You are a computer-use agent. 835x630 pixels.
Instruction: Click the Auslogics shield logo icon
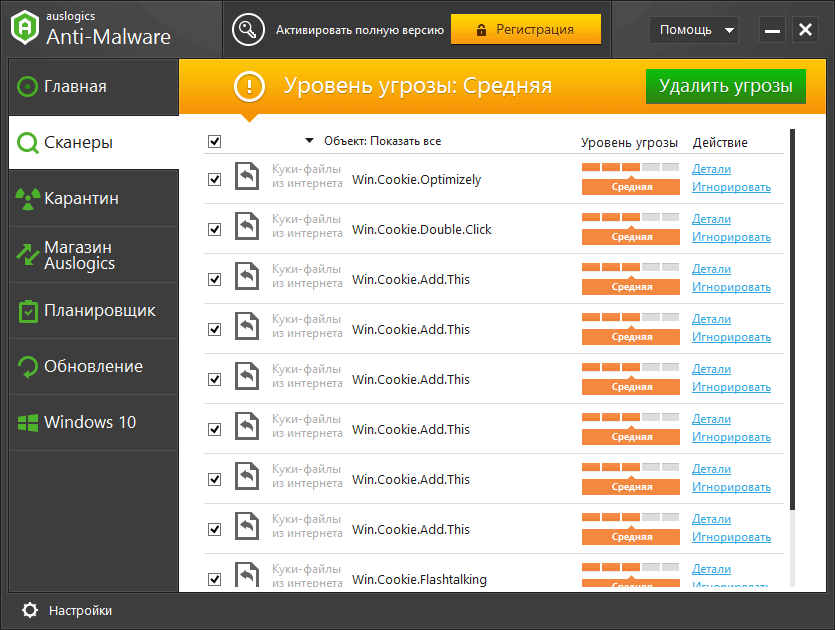point(25,28)
